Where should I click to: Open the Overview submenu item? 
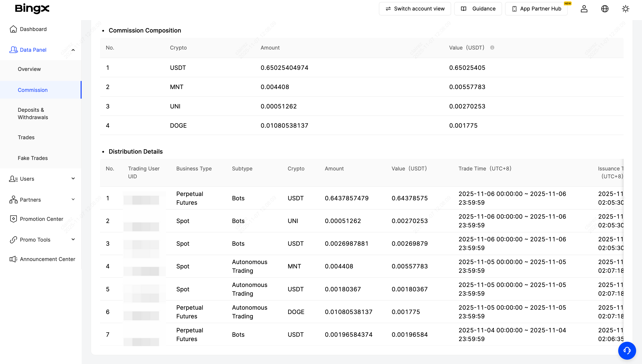point(29,69)
